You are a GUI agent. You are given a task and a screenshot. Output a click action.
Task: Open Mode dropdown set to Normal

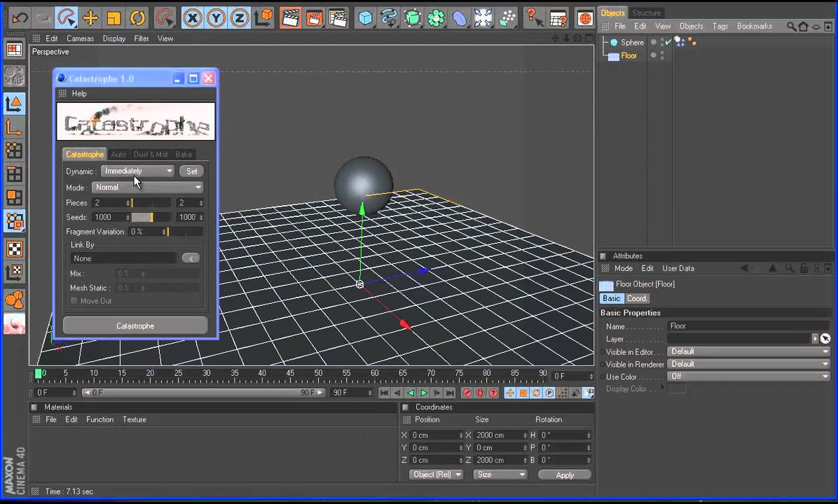(148, 188)
